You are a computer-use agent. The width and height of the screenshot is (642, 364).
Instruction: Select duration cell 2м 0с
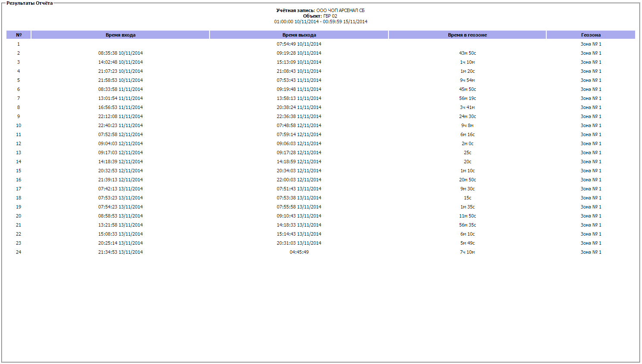tap(467, 143)
